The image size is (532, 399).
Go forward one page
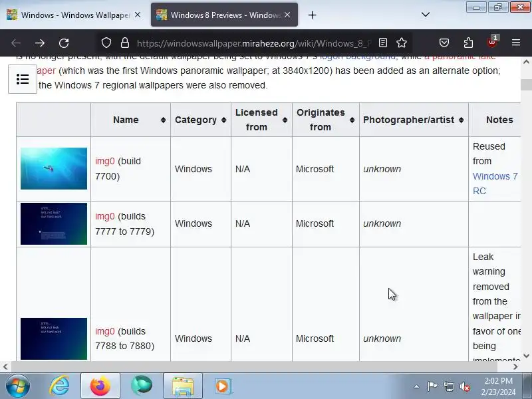click(40, 43)
